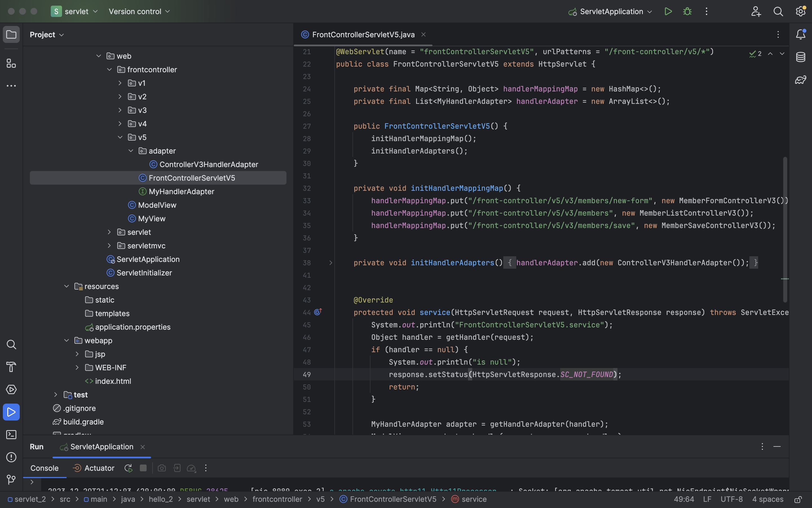Open Search Everywhere magnifier in title bar
This screenshot has width=812, height=508.
tap(778, 11)
